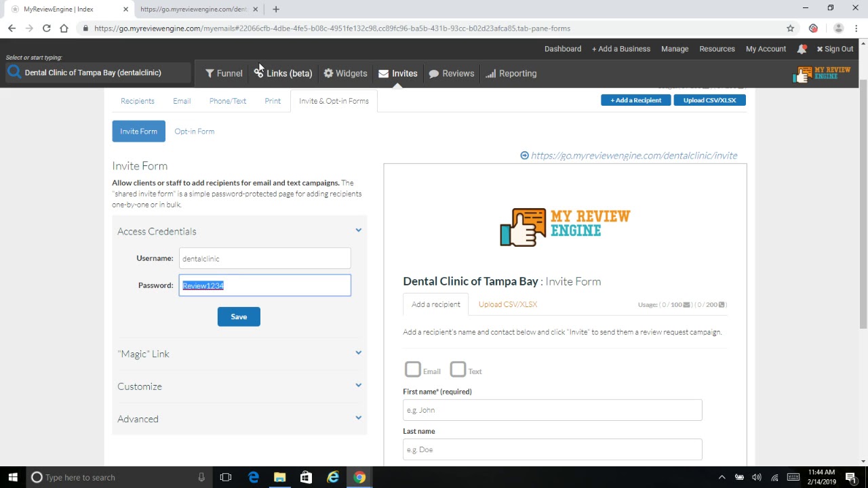Click the Upload CSV/XLSX blue button
The height and width of the screenshot is (488, 868).
(x=709, y=100)
